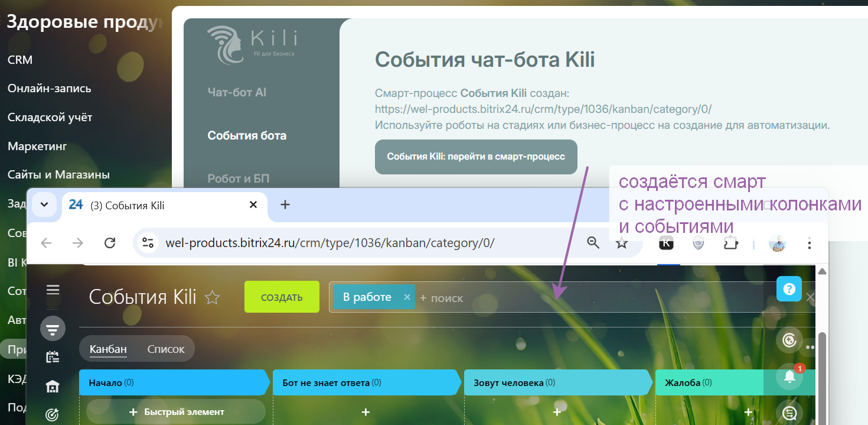Image resolution: width=868 pixels, height=425 pixels.
Task: Open the company building sidebar icon
Action: pos(53,387)
